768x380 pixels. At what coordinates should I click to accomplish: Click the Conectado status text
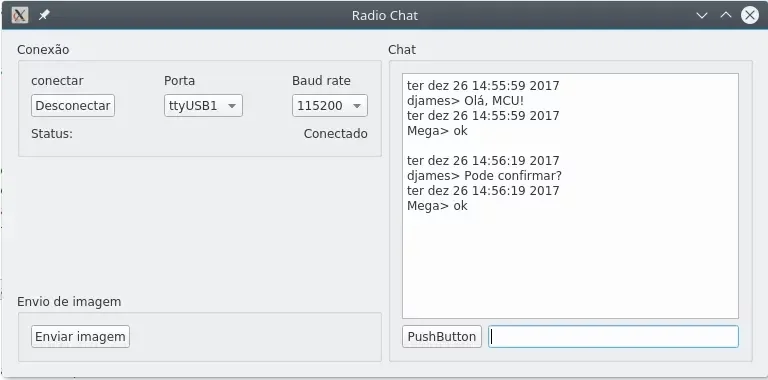click(x=336, y=134)
